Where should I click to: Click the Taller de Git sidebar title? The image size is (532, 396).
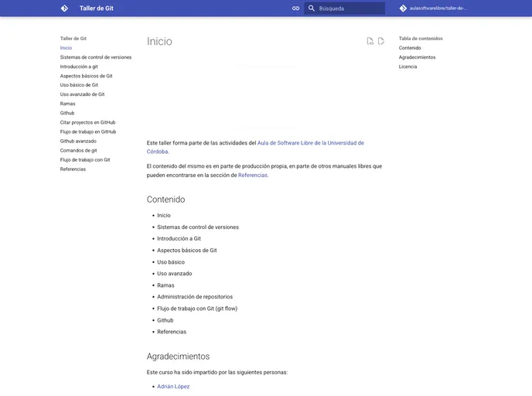[73, 39]
